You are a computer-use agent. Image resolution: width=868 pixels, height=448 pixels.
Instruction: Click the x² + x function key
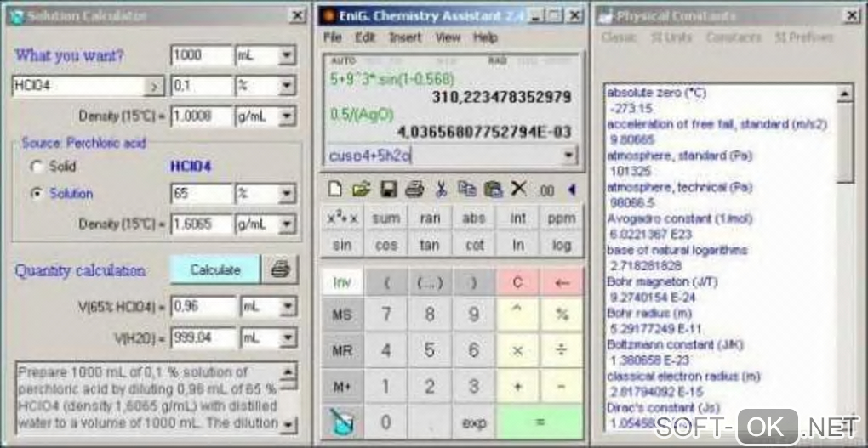[342, 218]
